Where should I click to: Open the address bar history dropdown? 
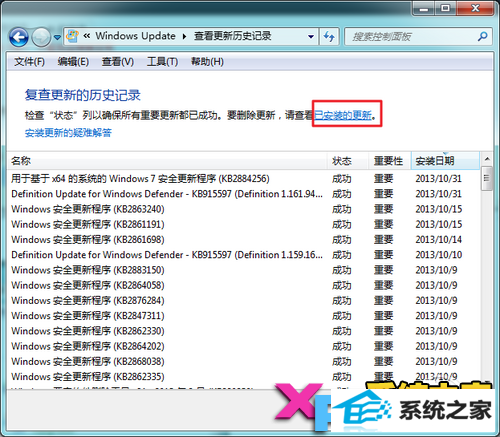(x=311, y=36)
